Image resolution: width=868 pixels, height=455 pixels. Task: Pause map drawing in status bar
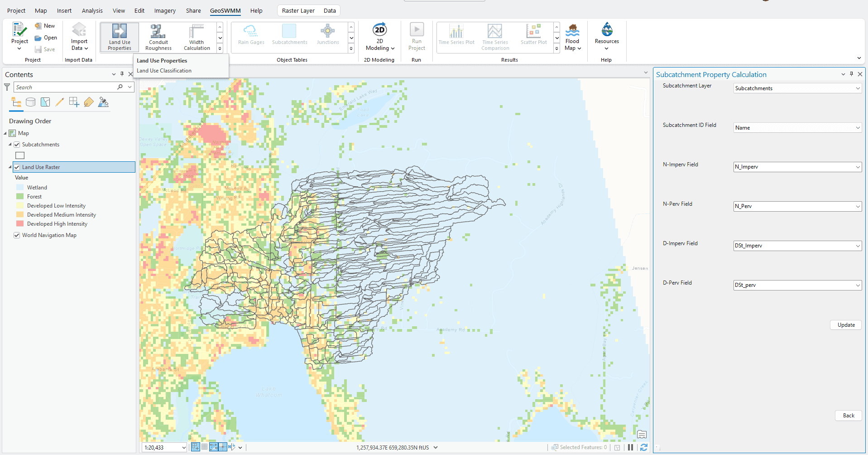[x=630, y=447]
